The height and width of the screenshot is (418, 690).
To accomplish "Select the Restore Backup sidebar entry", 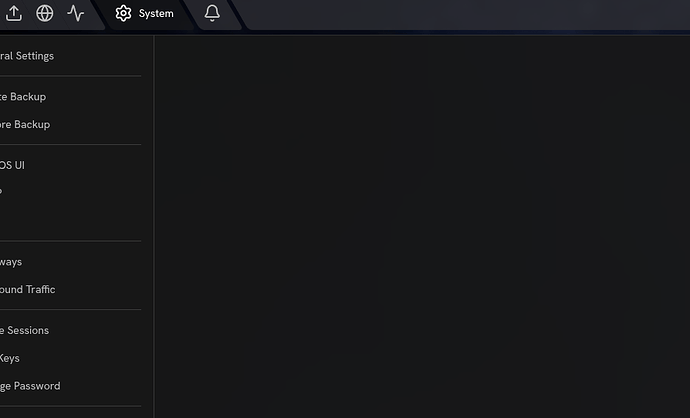I will (x=25, y=125).
